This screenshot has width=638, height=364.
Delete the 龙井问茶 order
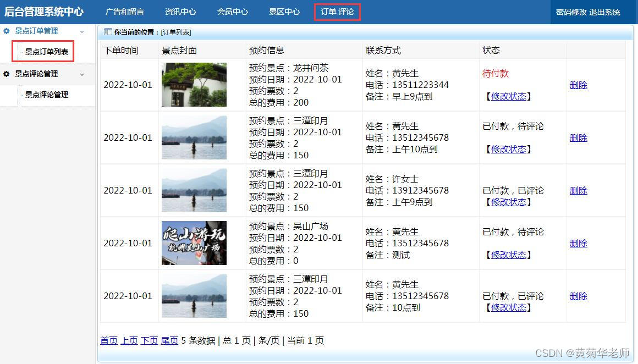click(578, 85)
